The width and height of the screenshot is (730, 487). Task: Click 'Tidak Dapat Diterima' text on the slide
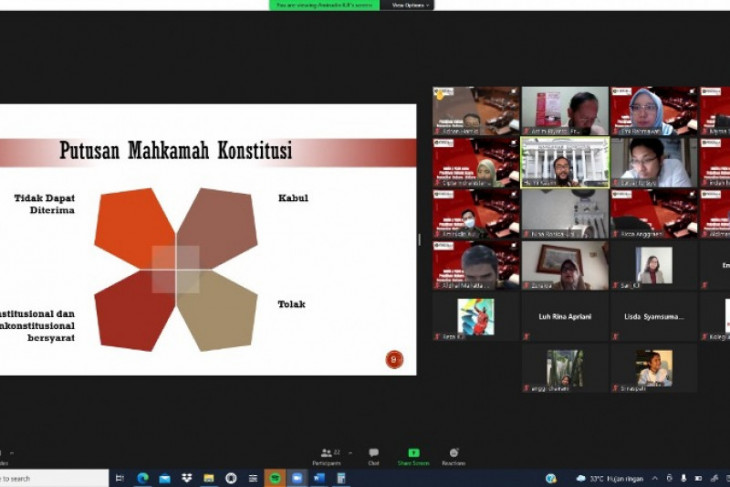point(45,204)
